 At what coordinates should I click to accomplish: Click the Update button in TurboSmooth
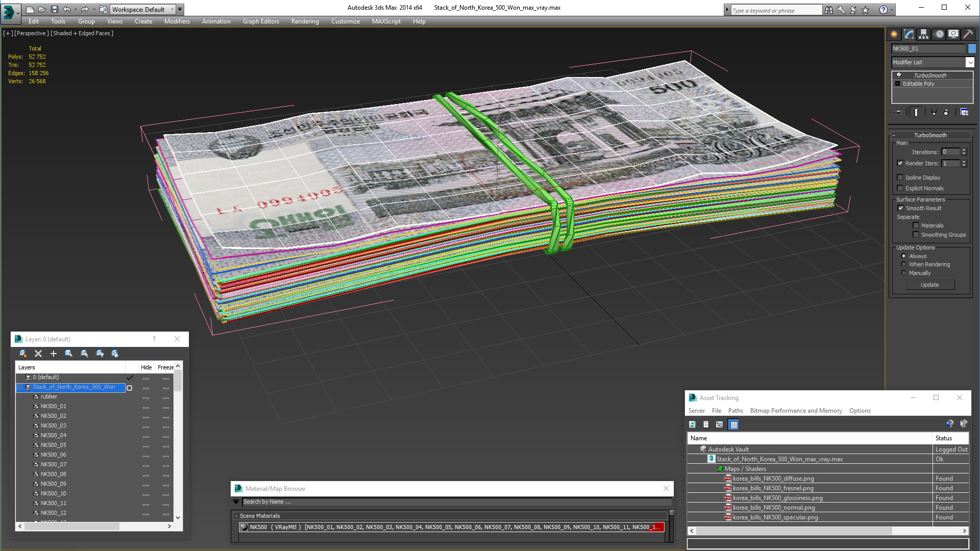pos(930,285)
